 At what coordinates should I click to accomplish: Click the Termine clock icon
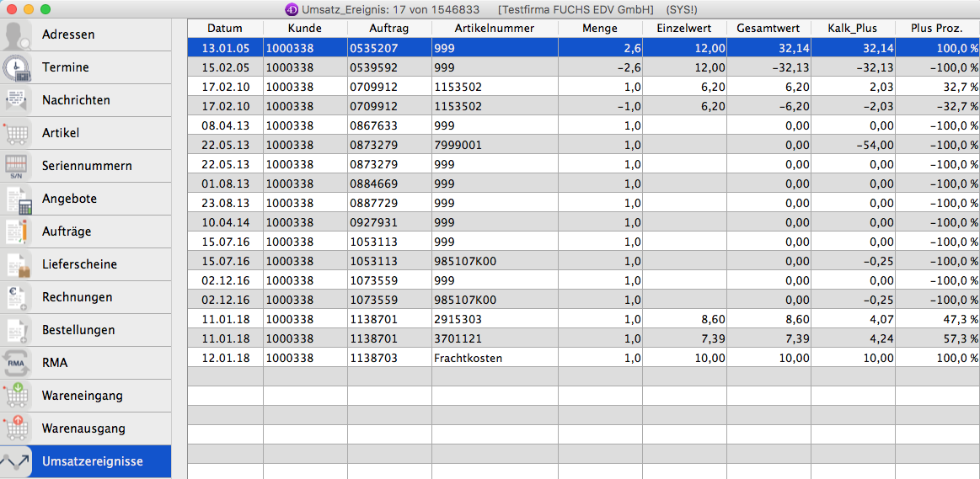[16, 68]
